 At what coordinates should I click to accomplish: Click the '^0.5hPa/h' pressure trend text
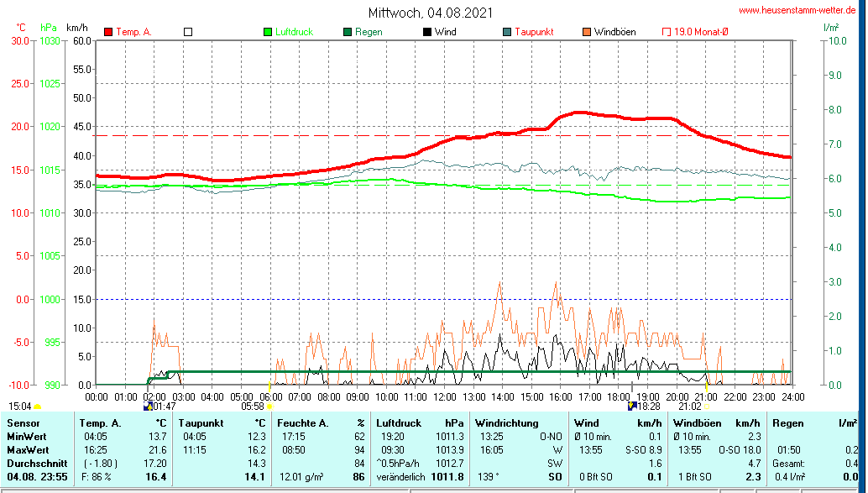pos(397,463)
